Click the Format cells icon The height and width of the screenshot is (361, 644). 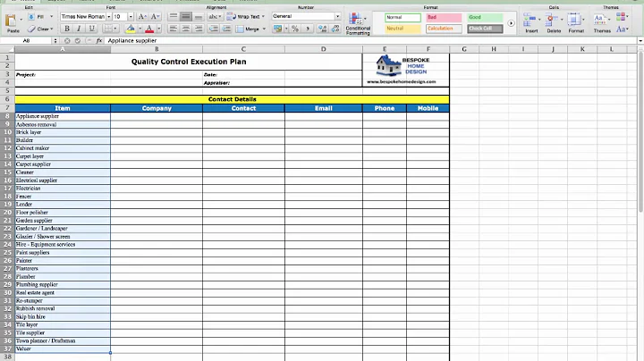(x=574, y=20)
